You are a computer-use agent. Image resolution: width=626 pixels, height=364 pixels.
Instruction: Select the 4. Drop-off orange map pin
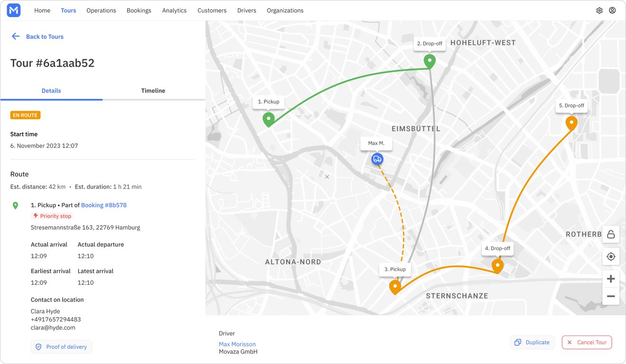(497, 266)
